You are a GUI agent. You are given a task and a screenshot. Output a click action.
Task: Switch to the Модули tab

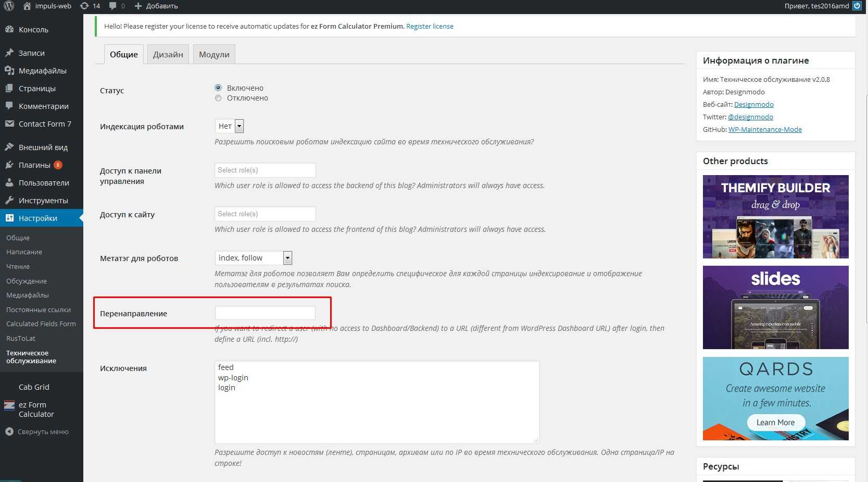(214, 55)
